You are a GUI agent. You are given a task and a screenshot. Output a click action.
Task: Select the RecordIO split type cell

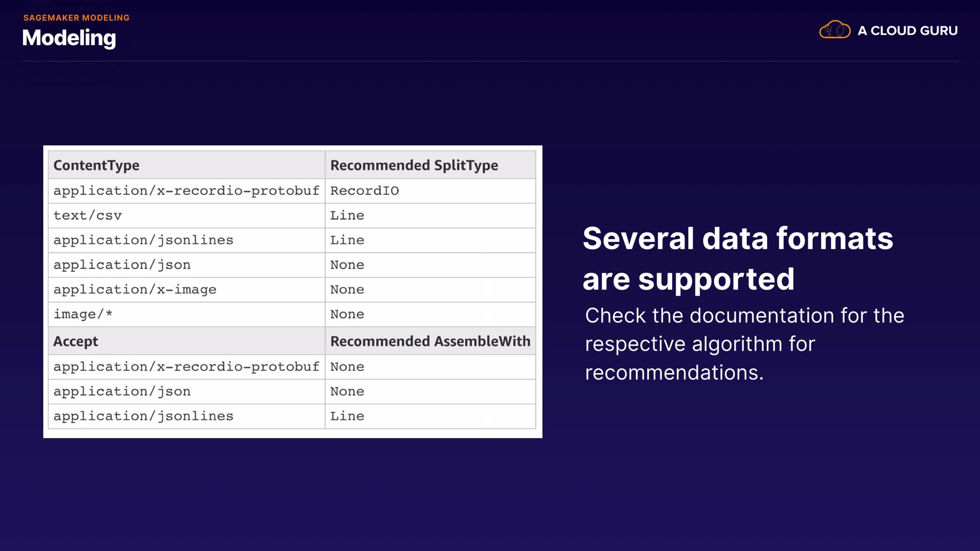[x=364, y=191]
